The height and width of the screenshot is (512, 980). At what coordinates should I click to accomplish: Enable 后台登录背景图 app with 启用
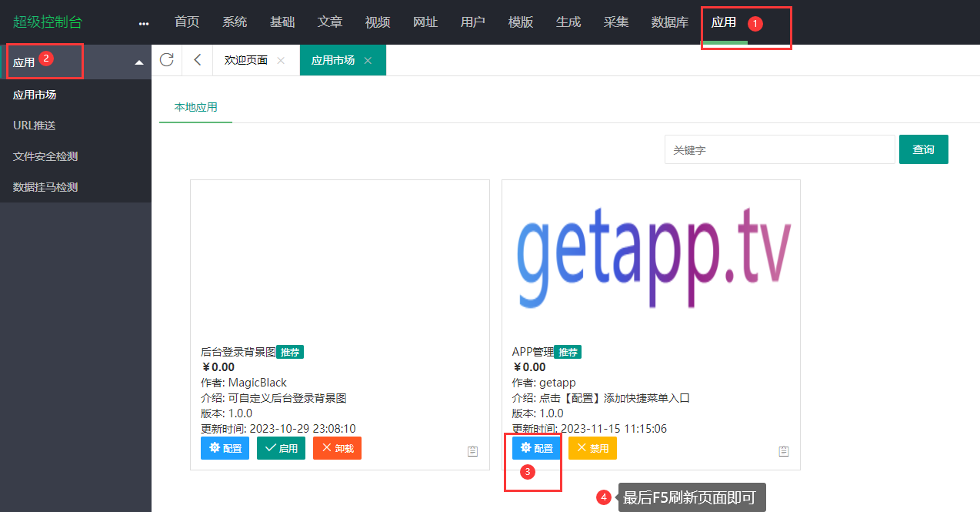281,448
